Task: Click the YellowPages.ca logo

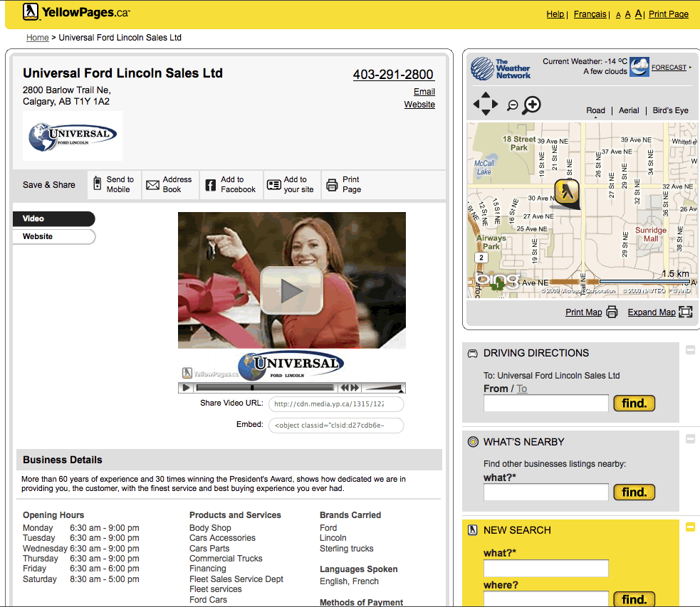Action: (76, 12)
